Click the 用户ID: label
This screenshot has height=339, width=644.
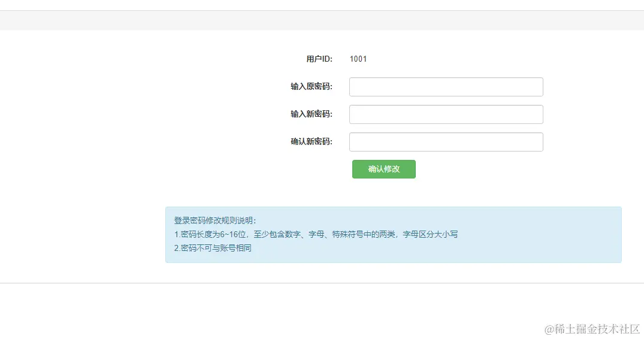319,59
